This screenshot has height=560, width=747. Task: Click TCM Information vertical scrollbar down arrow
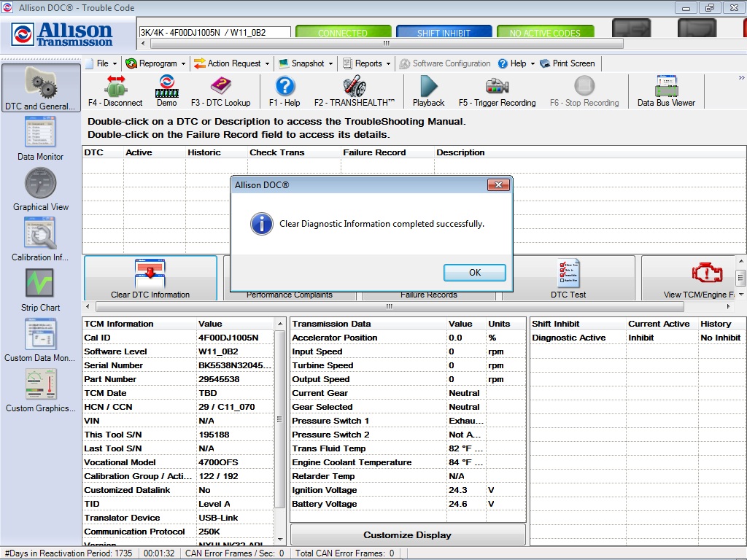tap(280, 540)
